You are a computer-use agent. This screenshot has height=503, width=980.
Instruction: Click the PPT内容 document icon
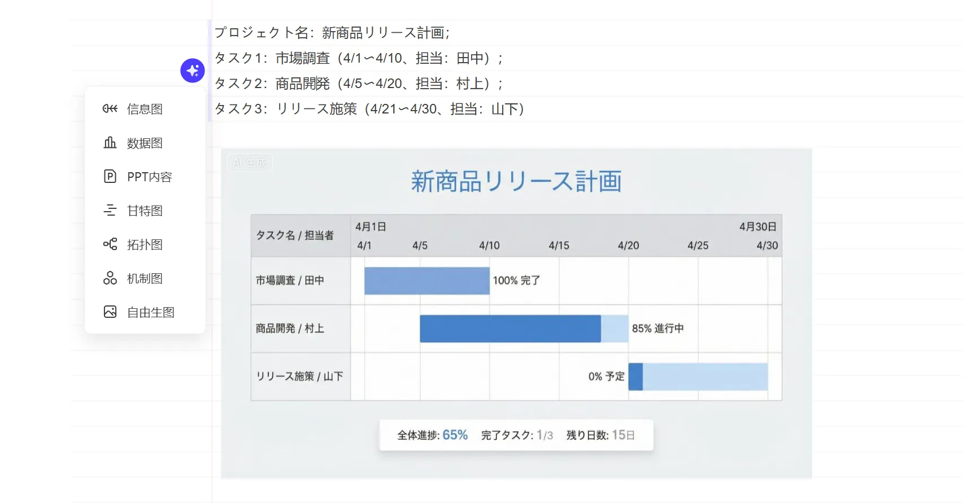[110, 177]
